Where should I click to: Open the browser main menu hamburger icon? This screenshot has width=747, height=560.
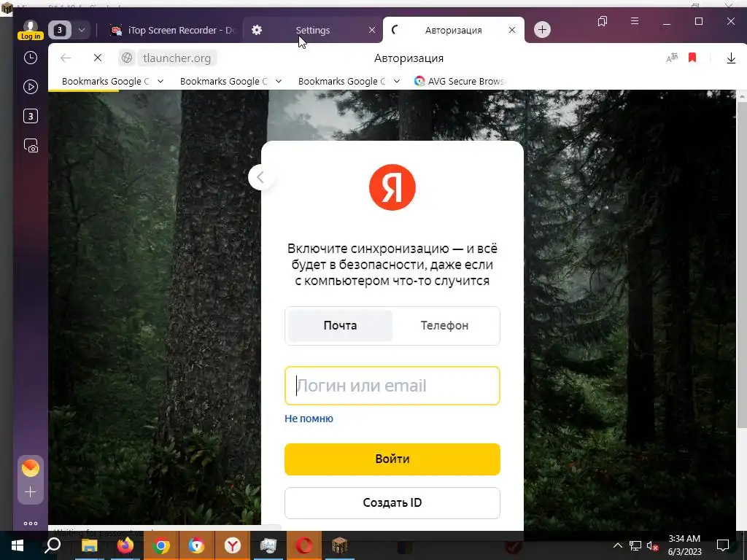click(x=635, y=21)
